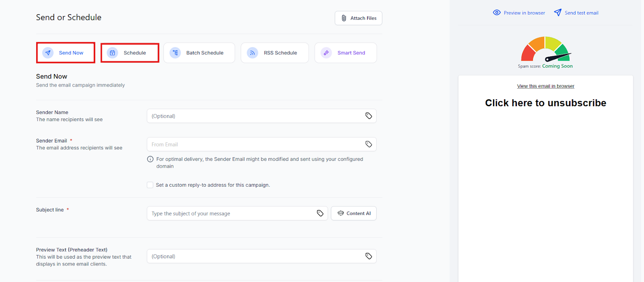Select the Smart Send option
Screen dimensions: 644x282
coord(345,53)
